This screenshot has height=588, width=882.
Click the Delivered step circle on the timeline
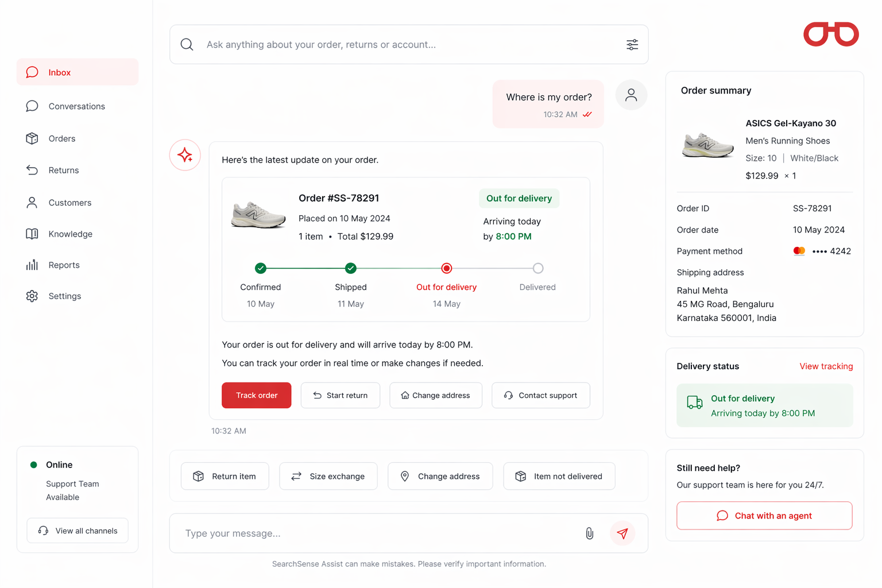tap(538, 268)
